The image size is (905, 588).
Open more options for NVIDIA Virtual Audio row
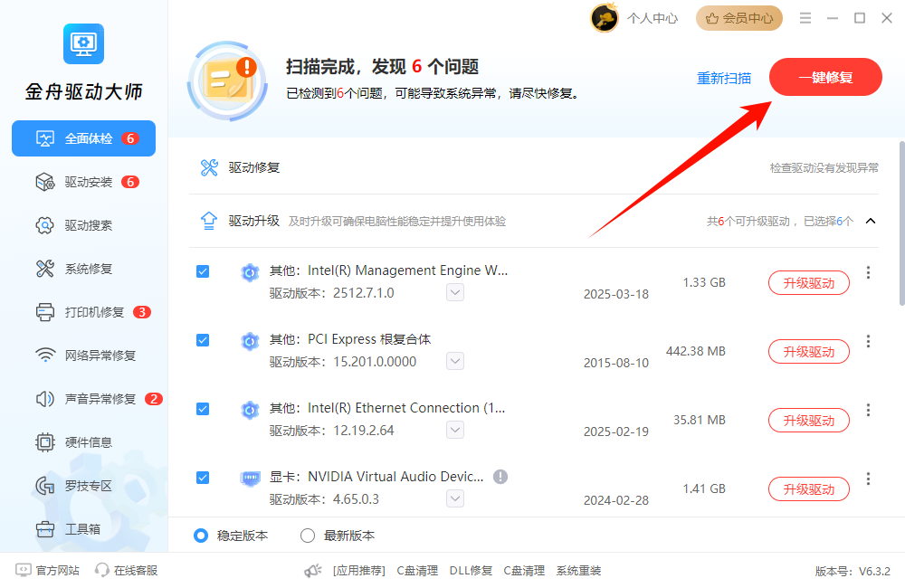point(868,479)
